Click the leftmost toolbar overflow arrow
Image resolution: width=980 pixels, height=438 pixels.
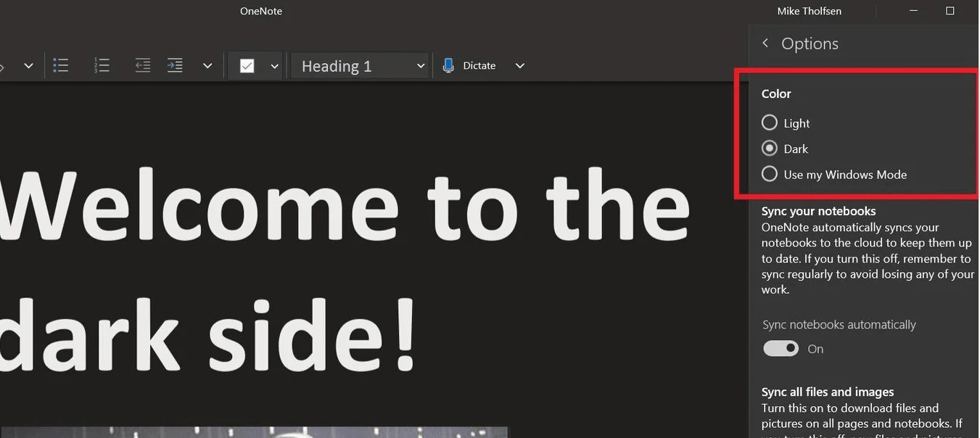click(x=28, y=65)
